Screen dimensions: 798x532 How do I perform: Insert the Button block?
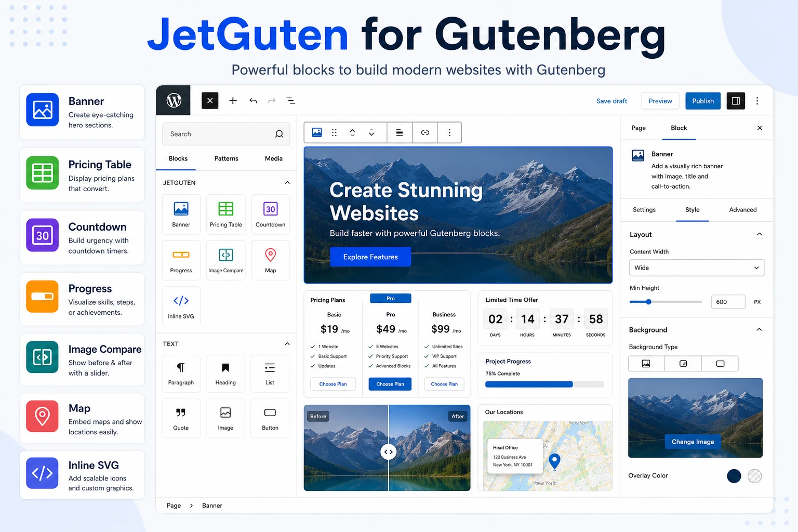(x=270, y=418)
